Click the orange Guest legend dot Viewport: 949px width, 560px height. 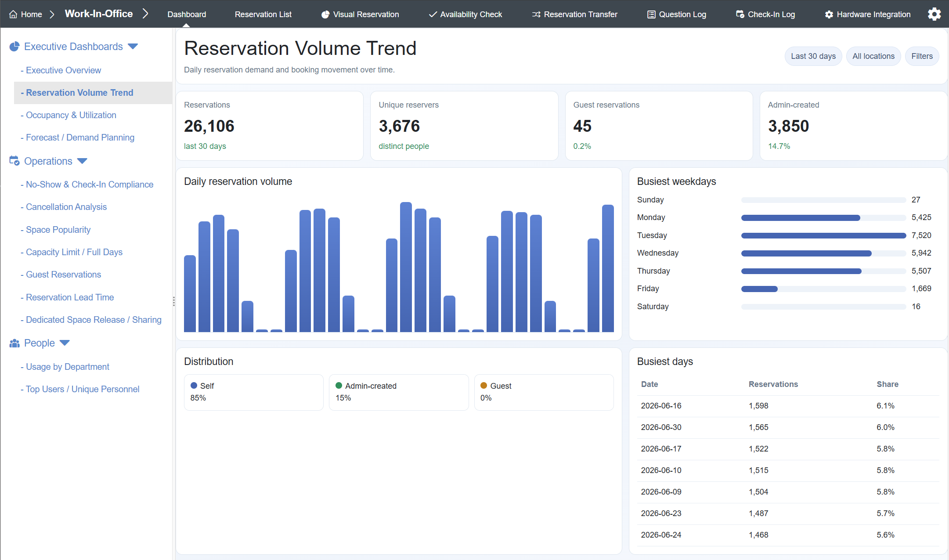[484, 386]
